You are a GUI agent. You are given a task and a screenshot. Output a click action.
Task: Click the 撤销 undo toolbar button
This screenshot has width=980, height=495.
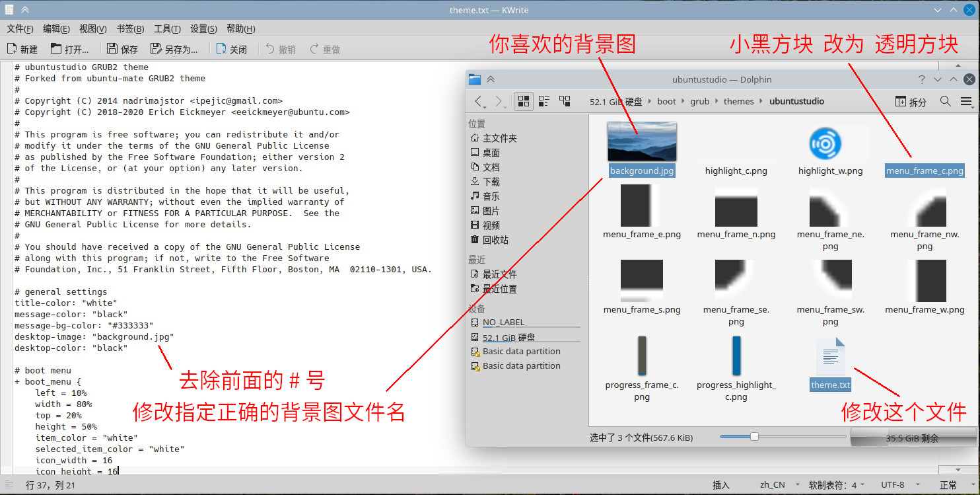coord(281,49)
